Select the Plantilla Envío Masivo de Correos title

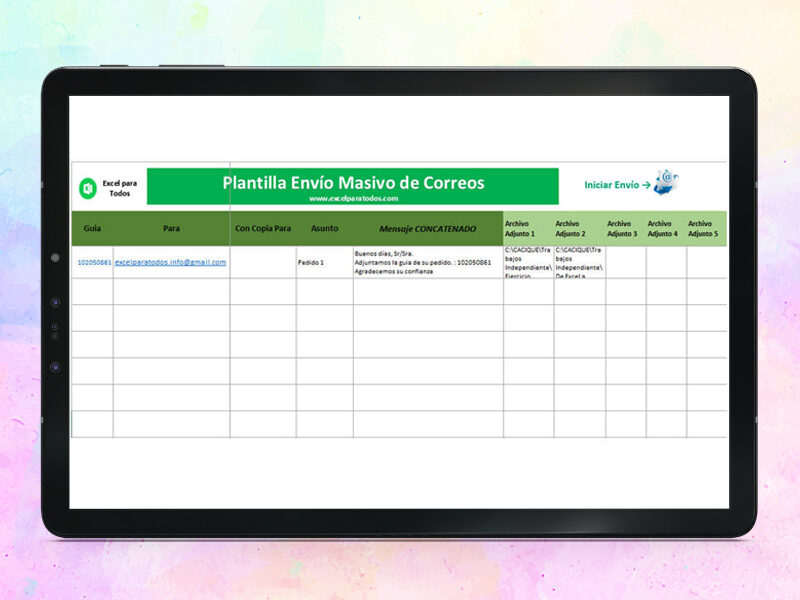click(x=353, y=183)
